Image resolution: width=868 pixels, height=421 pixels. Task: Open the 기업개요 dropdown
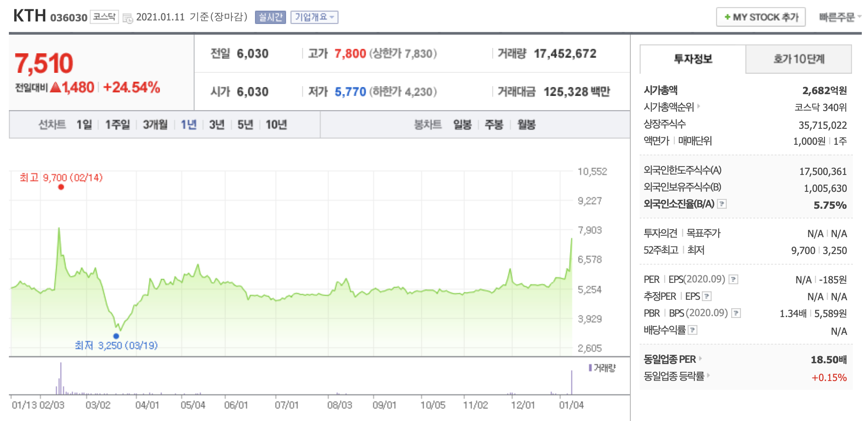(315, 17)
